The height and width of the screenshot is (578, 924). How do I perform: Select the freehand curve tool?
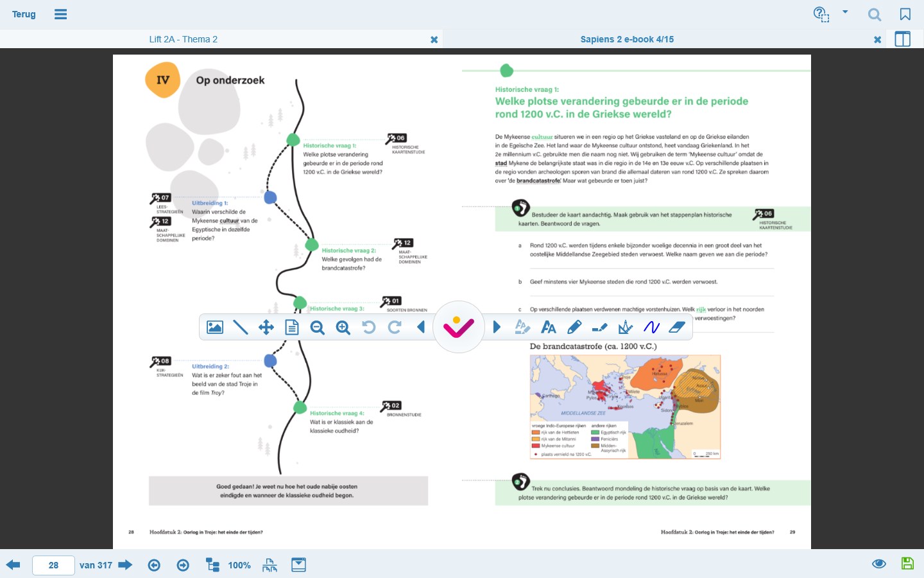pos(651,328)
